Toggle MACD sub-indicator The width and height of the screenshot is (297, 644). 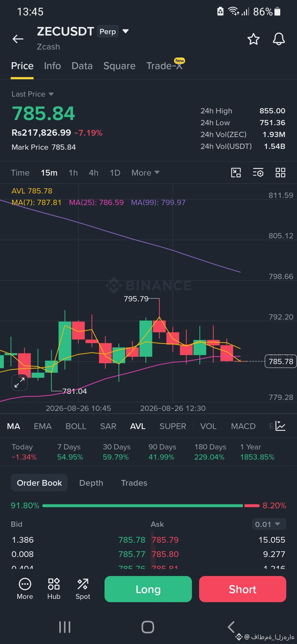(x=243, y=426)
